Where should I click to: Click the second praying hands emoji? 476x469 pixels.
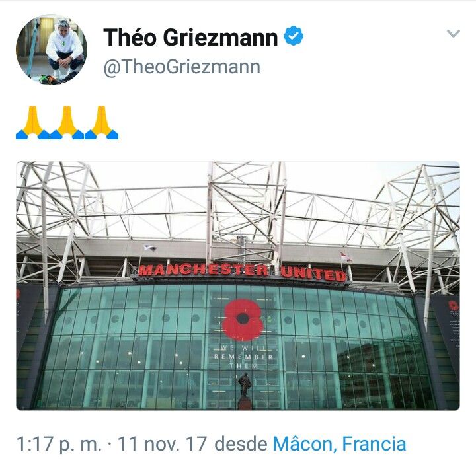(x=67, y=123)
